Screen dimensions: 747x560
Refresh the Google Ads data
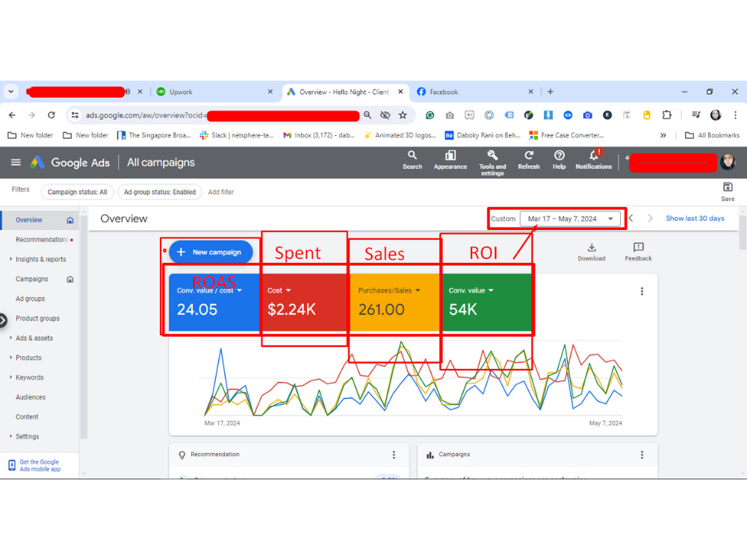pos(529,160)
